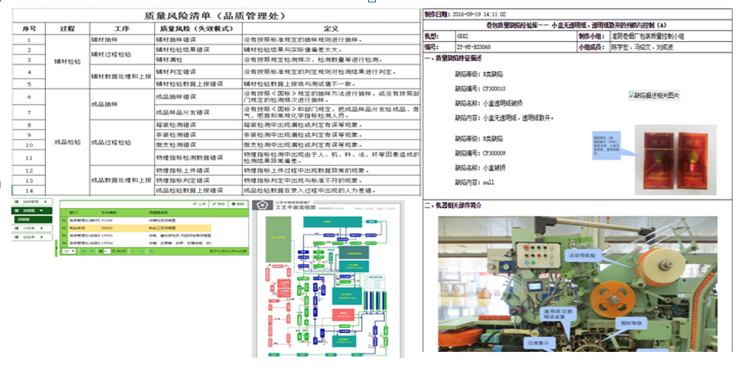Click the large olive-green block in flowchart

coord(278,239)
